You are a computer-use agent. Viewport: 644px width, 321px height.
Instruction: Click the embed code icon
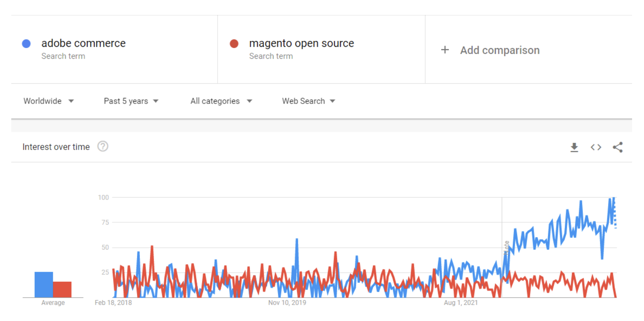[x=596, y=147]
